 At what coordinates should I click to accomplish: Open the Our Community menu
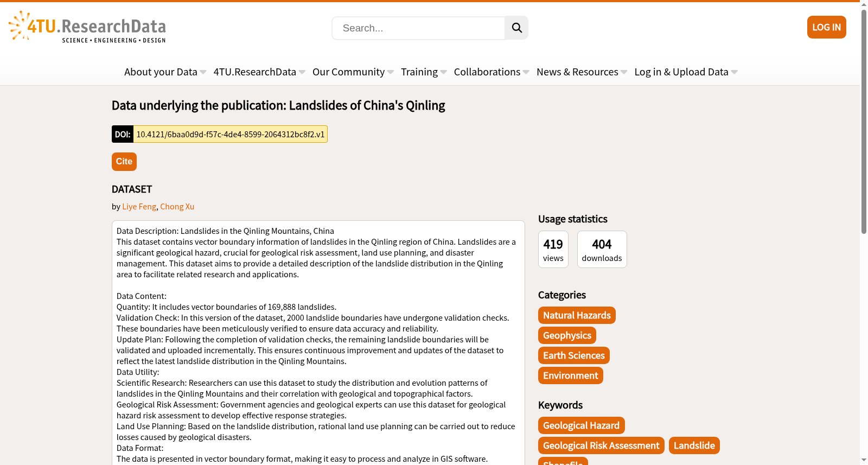coord(348,72)
